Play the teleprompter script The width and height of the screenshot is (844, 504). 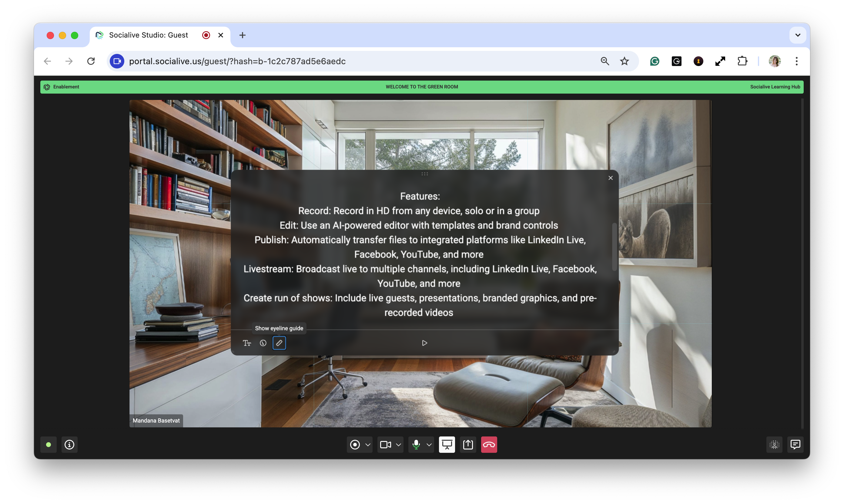424,343
